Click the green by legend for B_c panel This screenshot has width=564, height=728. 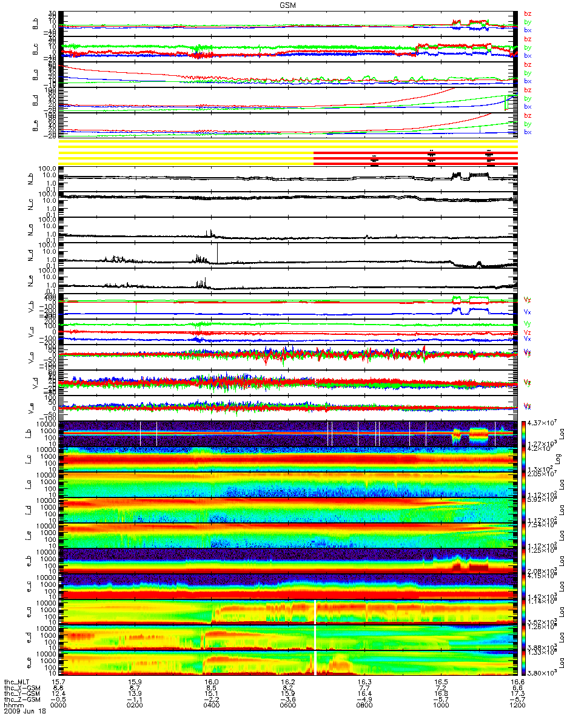(528, 47)
